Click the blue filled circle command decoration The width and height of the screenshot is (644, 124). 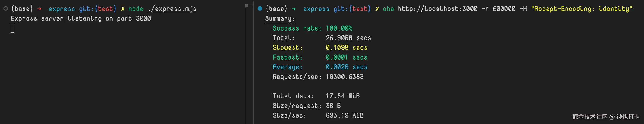(260, 9)
